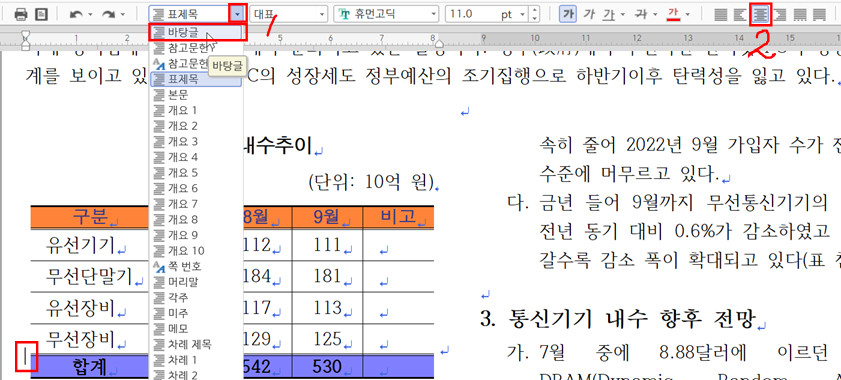Toggle underline 가 formatting button

pyautogui.click(x=608, y=14)
